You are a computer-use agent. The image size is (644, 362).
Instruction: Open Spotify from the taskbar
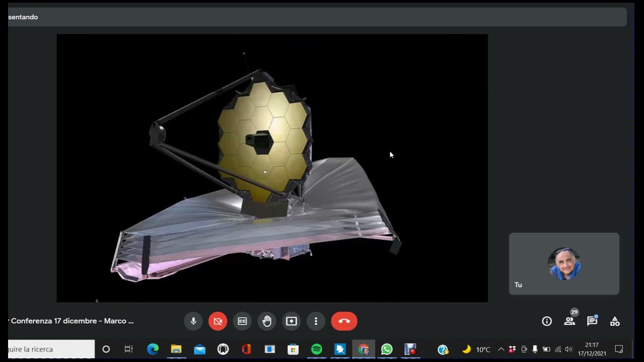point(316,349)
